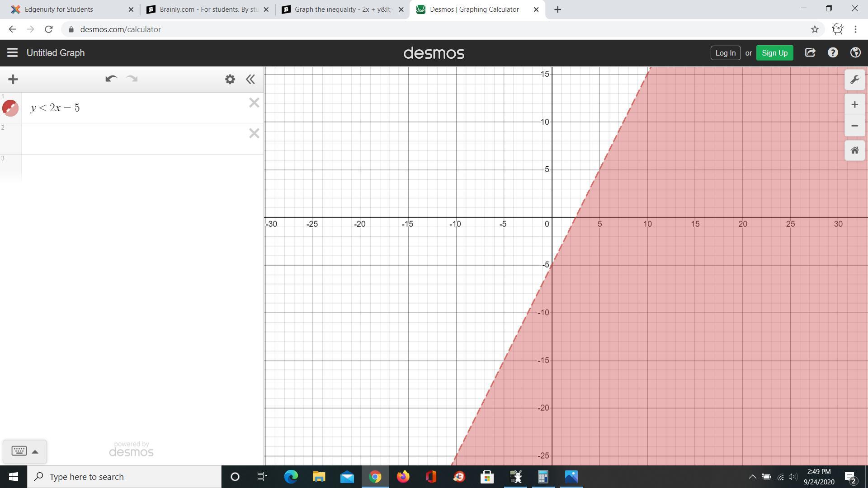Toggle visibility of inequality y<2x-5
The width and height of the screenshot is (868, 488).
pos(10,108)
